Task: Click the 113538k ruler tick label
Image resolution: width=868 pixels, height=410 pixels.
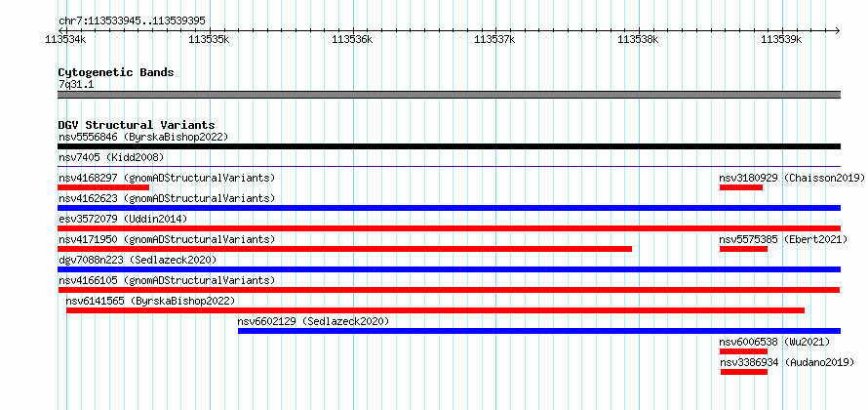Action: click(638, 39)
